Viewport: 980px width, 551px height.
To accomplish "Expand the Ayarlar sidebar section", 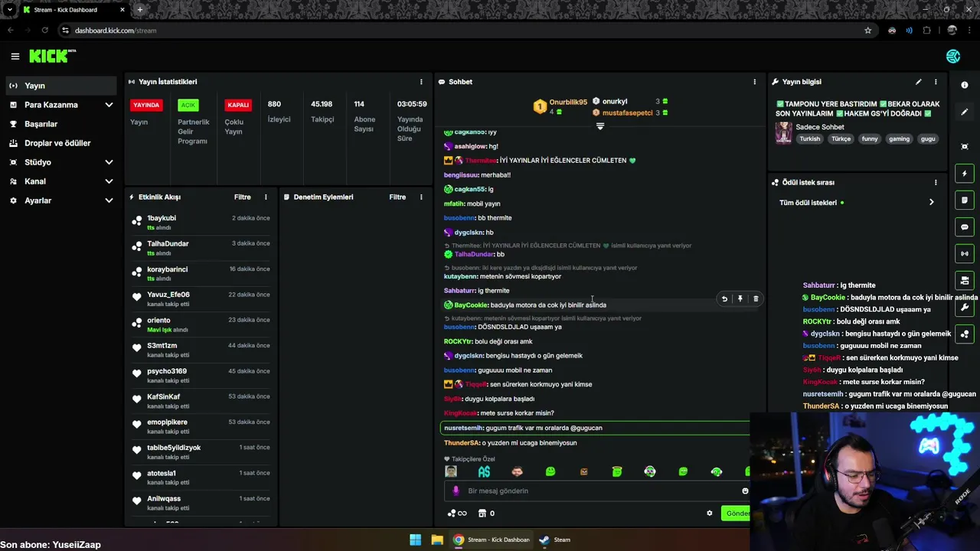I will click(x=109, y=201).
